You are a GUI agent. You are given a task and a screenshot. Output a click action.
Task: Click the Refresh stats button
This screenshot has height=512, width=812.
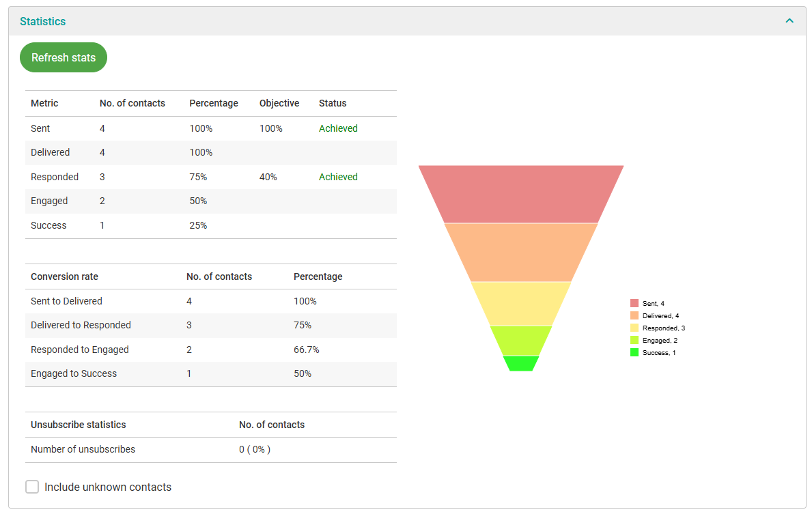64,58
